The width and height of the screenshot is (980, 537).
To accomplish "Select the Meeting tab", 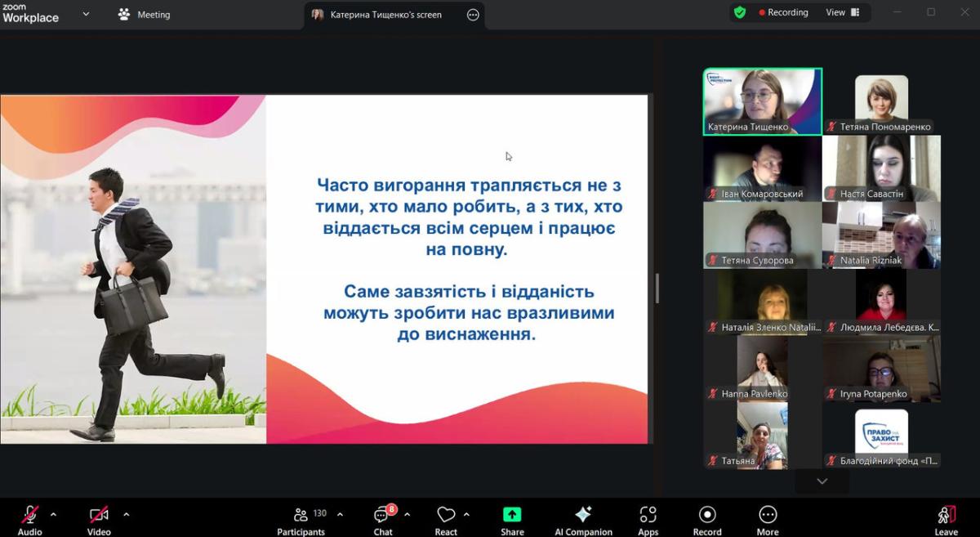I will pos(144,14).
